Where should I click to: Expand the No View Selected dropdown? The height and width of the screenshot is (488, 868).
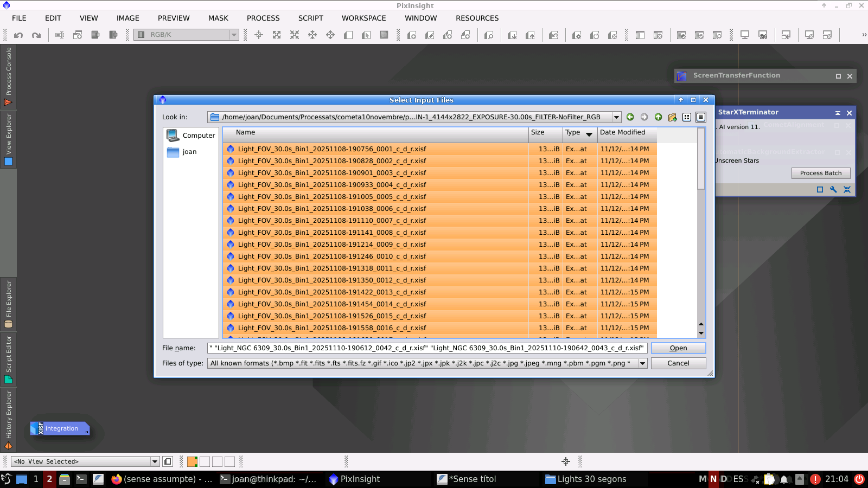point(155,461)
